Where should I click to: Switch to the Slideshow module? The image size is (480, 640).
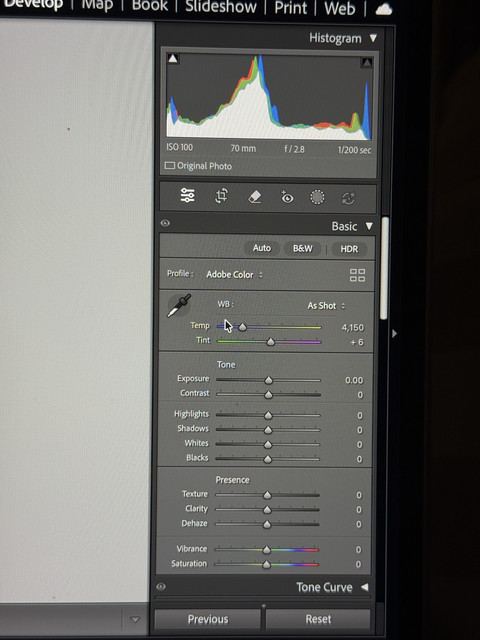tap(221, 7)
